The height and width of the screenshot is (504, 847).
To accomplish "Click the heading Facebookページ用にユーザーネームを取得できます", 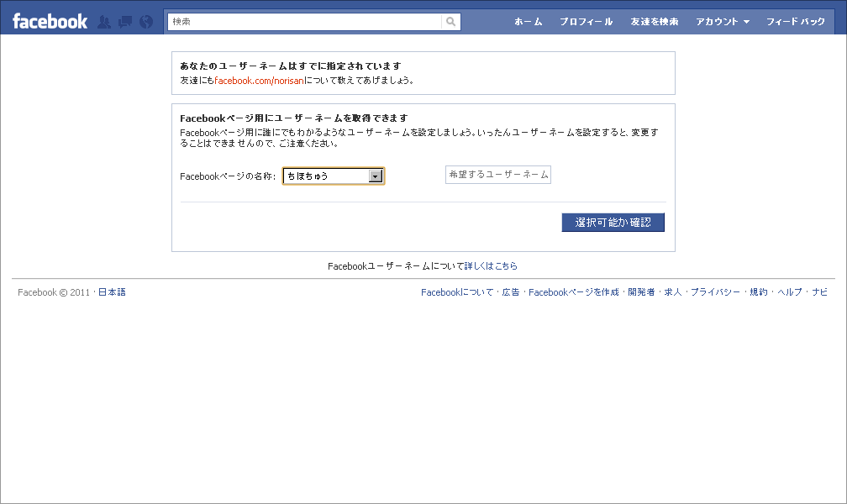I will 294,118.
